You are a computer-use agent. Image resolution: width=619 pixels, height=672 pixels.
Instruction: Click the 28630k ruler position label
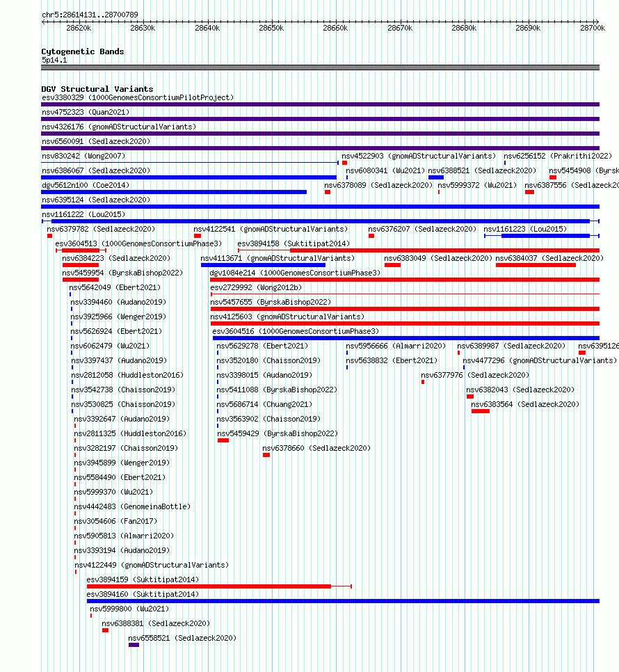coord(143,29)
